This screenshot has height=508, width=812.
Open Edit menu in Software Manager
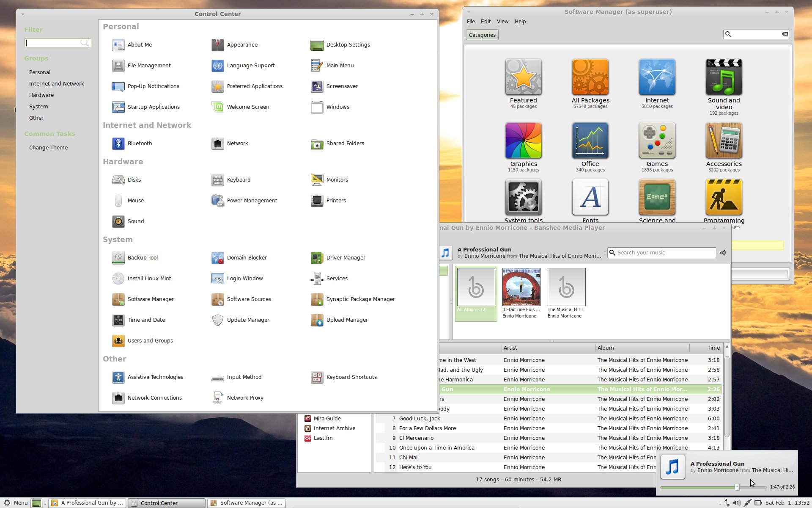coord(486,22)
